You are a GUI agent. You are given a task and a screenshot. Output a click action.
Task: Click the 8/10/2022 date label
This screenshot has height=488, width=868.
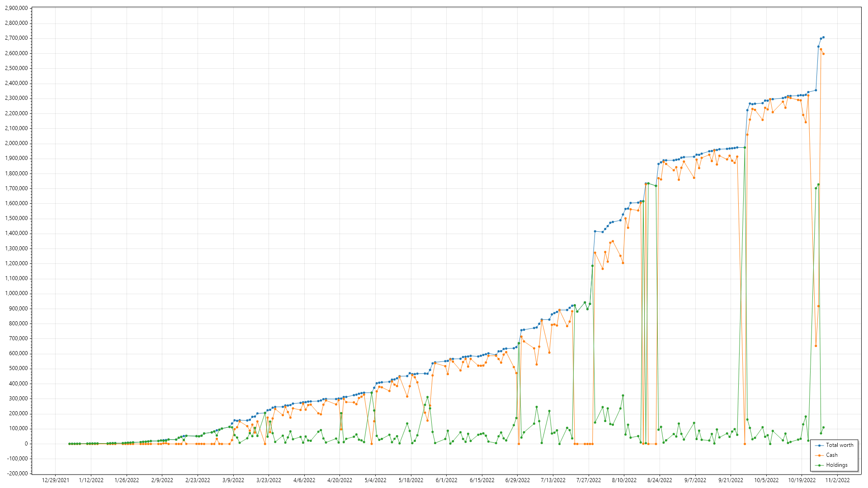[624, 480]
